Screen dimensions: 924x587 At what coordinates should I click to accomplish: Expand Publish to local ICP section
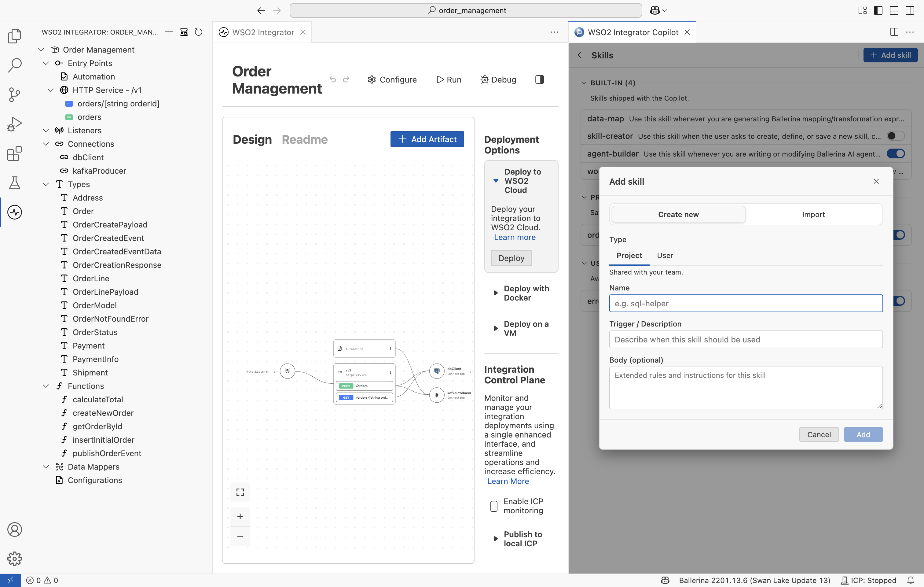[495, 539]
